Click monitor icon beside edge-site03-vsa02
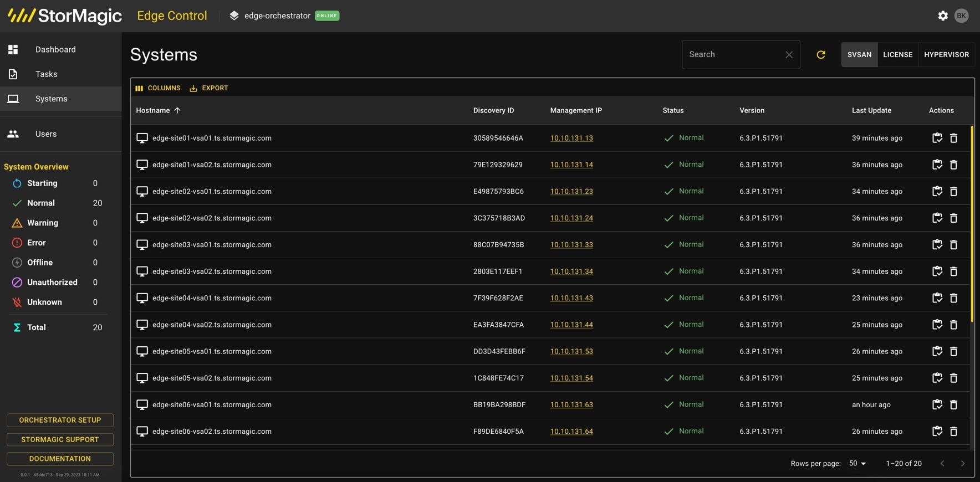 pos(142,271)
